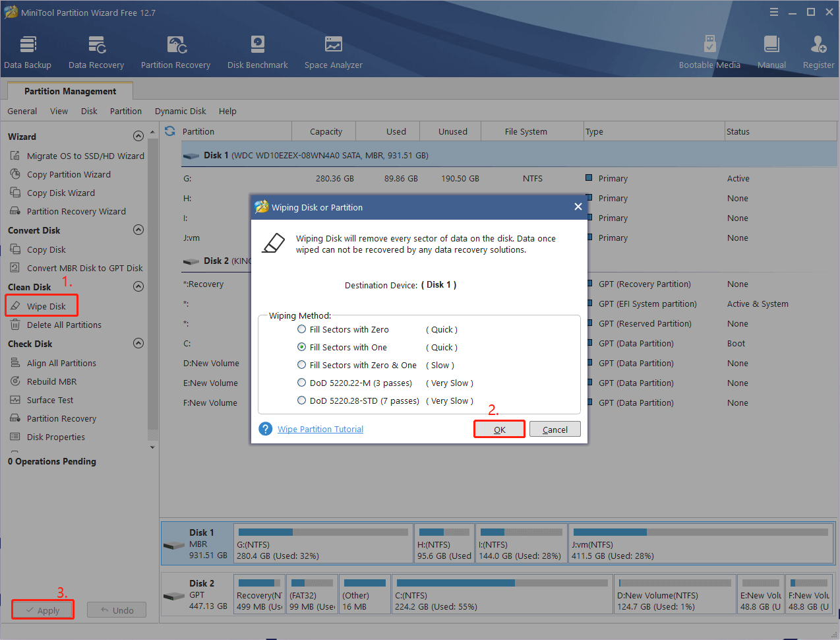Viewport: 840px width, 640px height.
Task: Select D:New Volume(NTFS) block in disk map
Action: 675,594
